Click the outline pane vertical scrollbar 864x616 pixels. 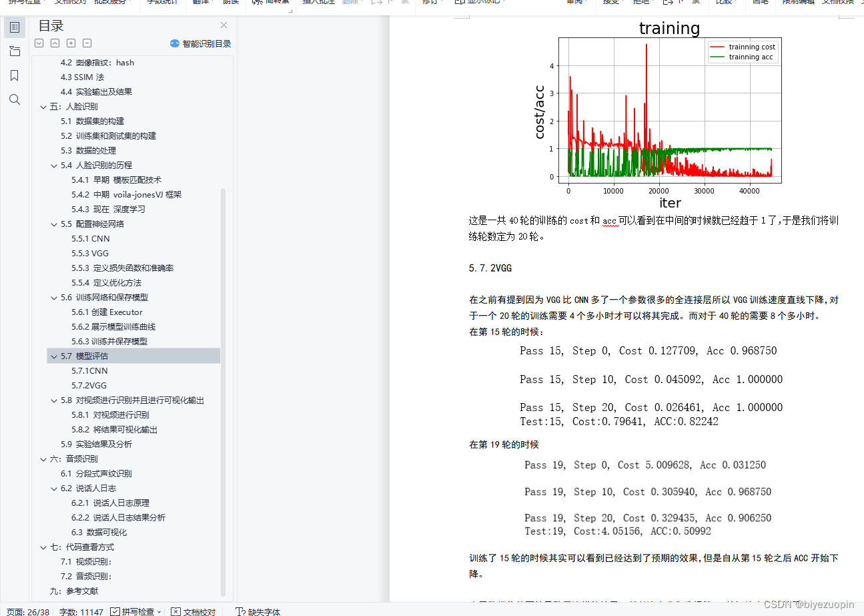tap(223, 391)
